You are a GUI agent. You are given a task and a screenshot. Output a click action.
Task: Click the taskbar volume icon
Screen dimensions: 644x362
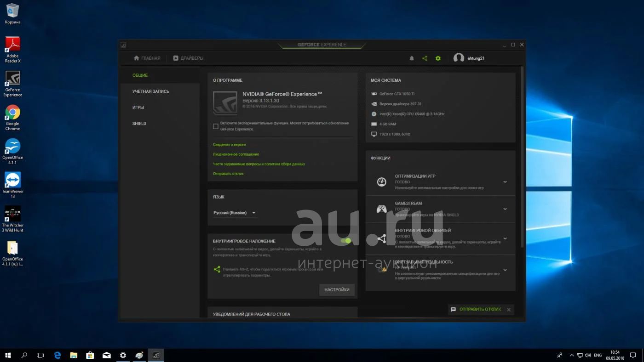coord(588,355)
